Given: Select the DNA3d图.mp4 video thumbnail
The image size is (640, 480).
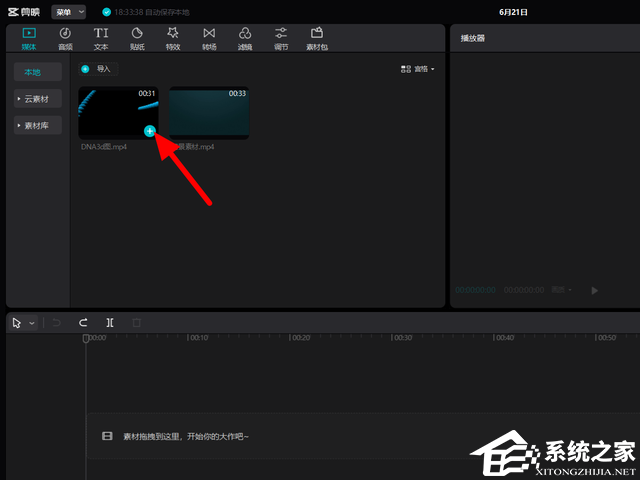Looking at the screenshot, I should tap(118, 113).
